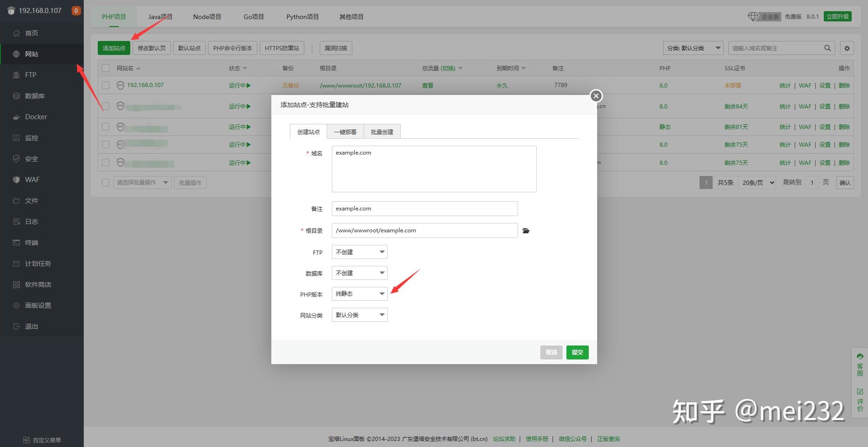Switch to the 一键部署 tab
This screenshot has height=447, width=868.
click(345, 132)
